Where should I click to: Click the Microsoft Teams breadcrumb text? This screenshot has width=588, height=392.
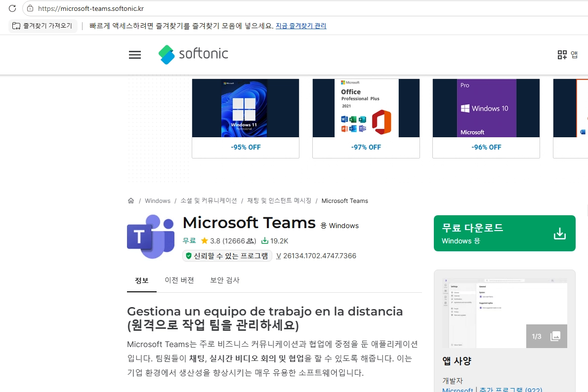tap(344, 201)
